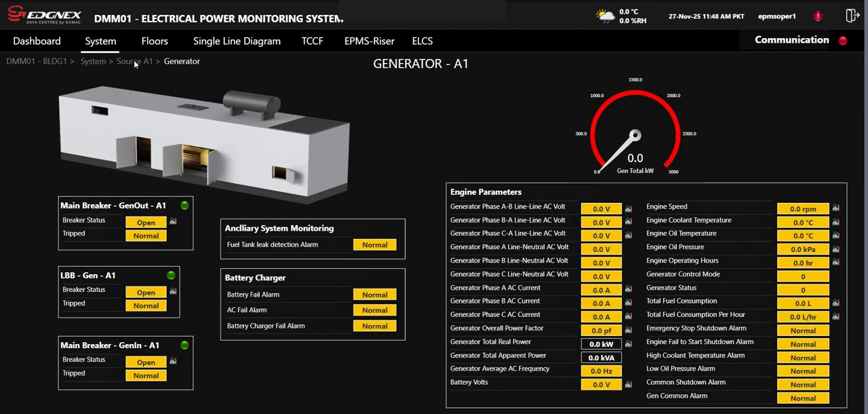Viewport: 868px width, 414px height.
Task: Open the alarm bell notification icon
Action: [x=818, y=16]
